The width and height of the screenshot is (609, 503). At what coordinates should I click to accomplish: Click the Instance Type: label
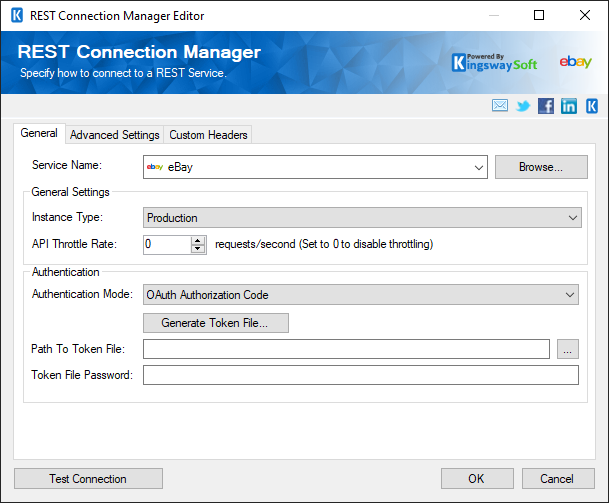point(67,217)
